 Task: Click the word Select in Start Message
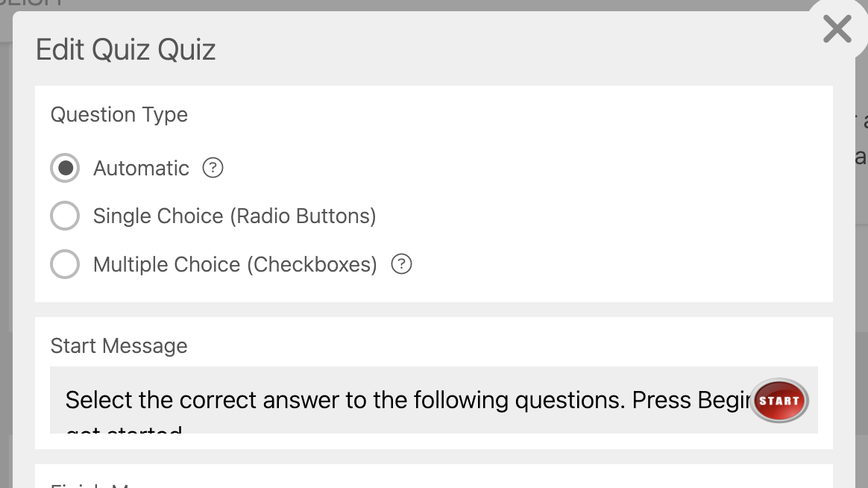click(x=98, y=400)
